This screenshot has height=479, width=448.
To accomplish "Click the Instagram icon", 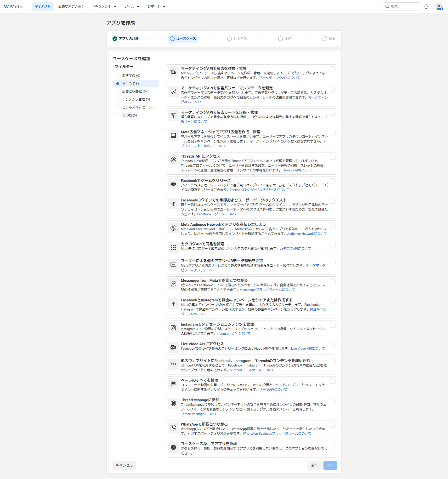I will point(173,328).
